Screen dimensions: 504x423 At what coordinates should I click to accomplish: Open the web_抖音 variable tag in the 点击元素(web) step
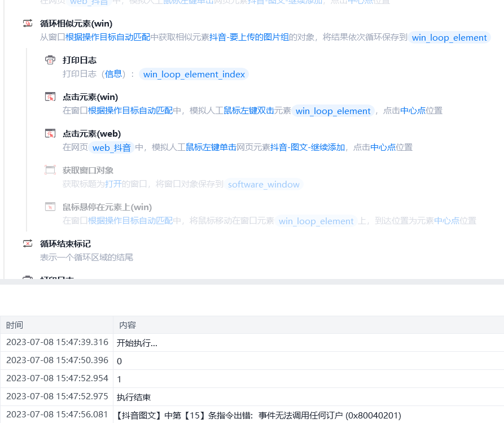coord(112,147)
